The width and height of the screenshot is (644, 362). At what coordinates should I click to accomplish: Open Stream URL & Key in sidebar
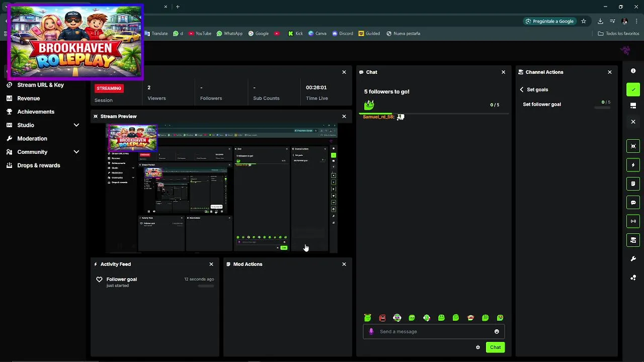(x=40, y=85)
